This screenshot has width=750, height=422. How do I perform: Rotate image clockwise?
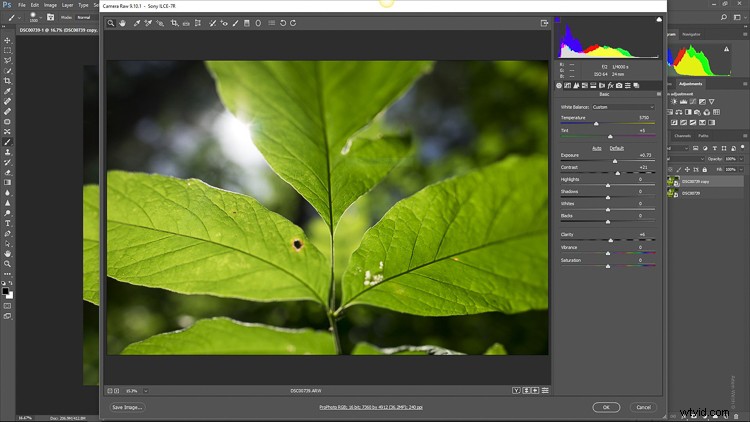click(x=293, y=23)
